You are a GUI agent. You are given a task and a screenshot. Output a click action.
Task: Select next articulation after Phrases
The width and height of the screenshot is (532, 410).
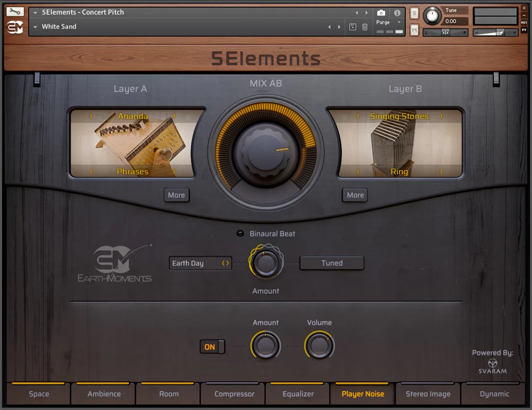point(175,171)
